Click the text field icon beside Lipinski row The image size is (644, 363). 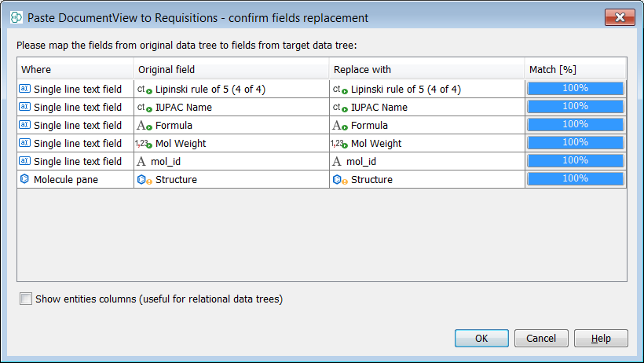click(24, 89)
